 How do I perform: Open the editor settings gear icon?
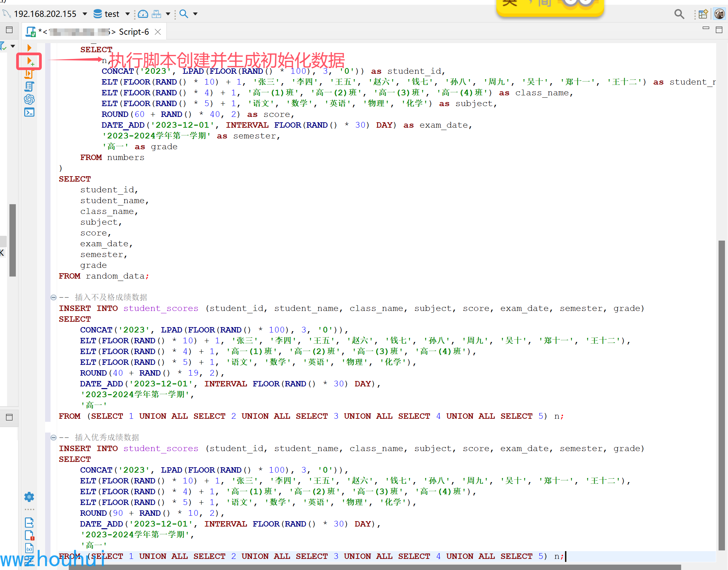click(x=29, y=497)
